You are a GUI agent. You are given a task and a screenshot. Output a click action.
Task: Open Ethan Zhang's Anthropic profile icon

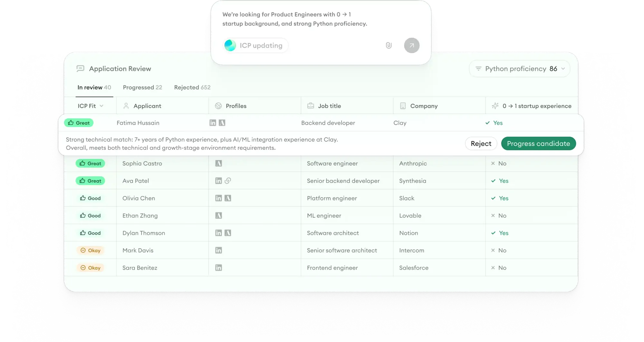(x=218, y=215)
